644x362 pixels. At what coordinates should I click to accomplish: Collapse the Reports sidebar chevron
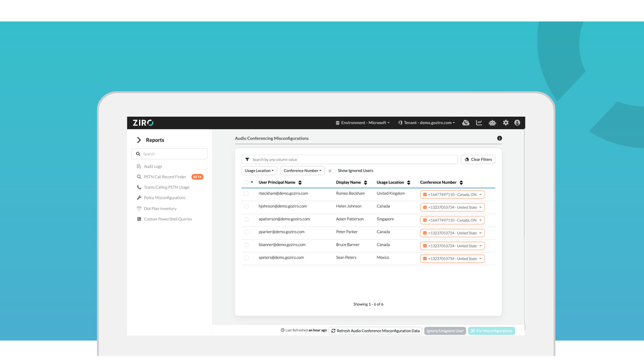point(139,140)
